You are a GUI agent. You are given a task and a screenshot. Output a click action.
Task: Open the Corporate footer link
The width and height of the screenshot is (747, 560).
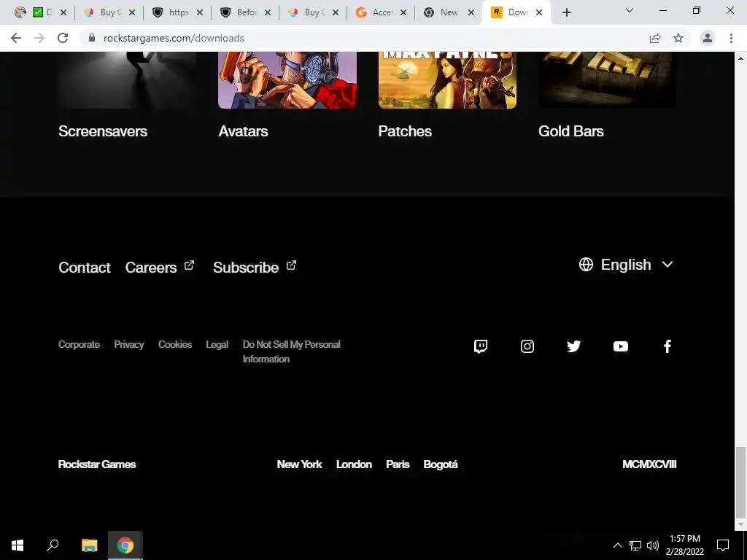(x=79, y=344)
